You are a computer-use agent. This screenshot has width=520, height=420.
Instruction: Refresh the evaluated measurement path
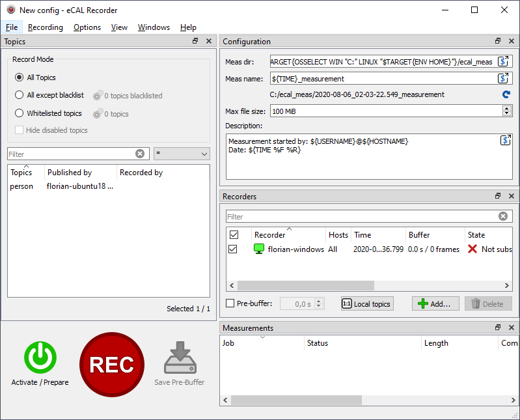click(506, 94)
